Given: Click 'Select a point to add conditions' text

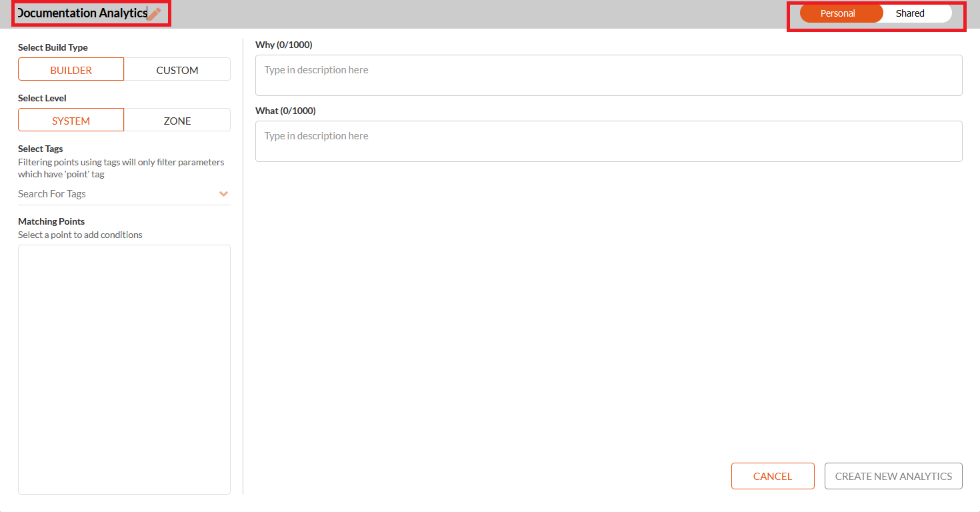Looking at the screenshot, I should coord(80,235).
